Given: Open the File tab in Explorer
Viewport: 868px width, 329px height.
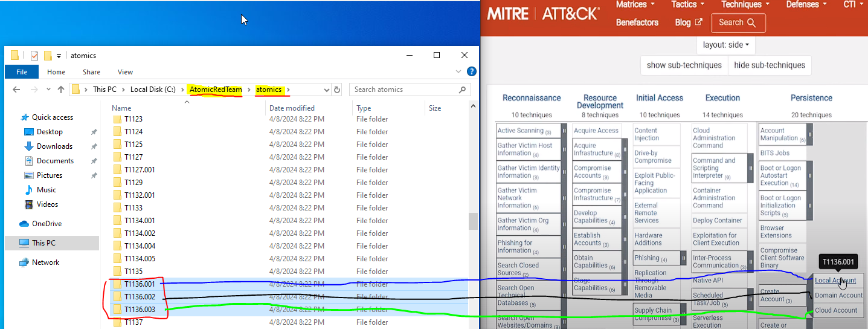Looking at the screenshot, I should [22, 72].
